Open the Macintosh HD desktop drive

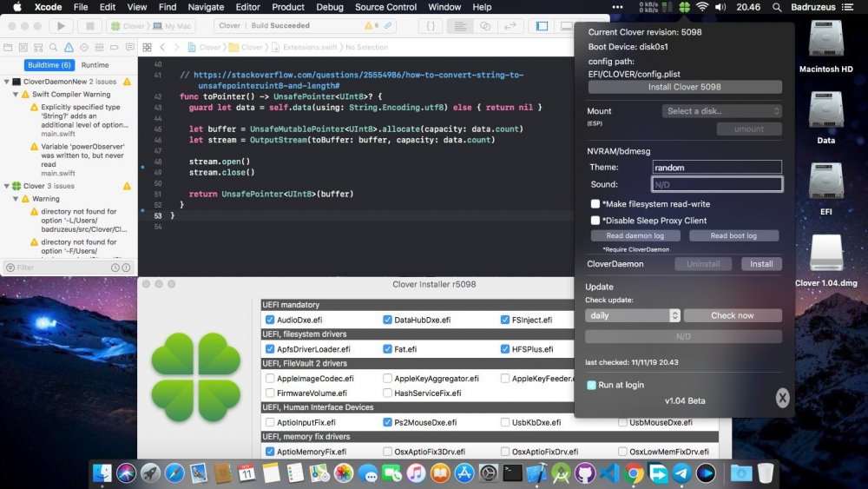click(x=826, y=47)
